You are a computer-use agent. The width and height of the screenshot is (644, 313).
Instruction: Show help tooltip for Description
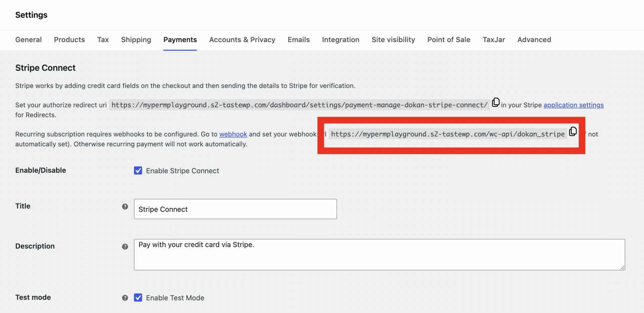tap(125, 246)
